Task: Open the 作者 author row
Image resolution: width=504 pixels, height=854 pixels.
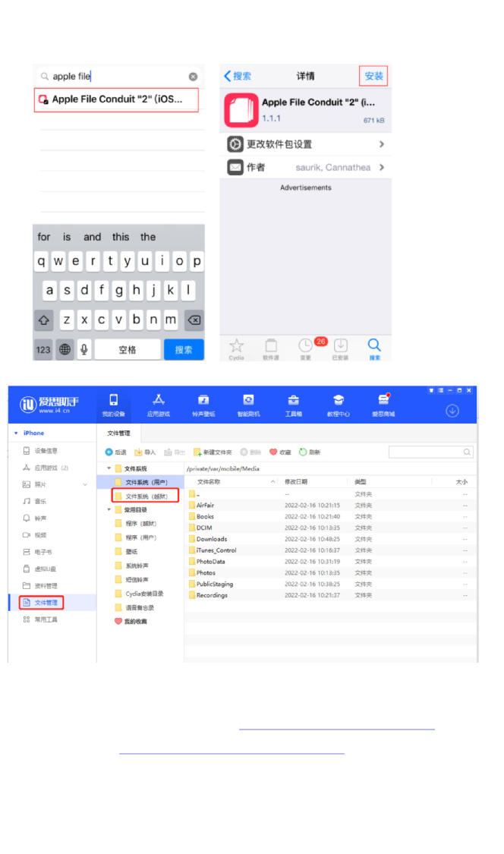Action: click(306, 167)
